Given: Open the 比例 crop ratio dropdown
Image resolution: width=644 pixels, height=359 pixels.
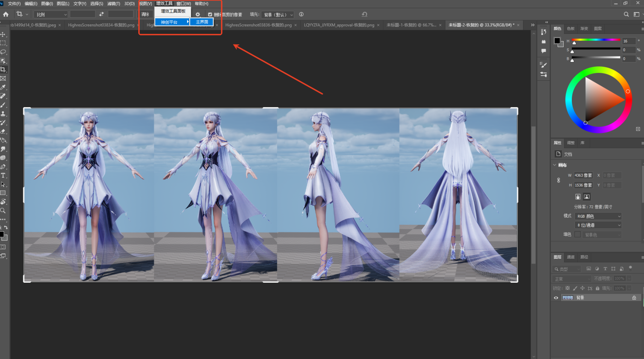Looking at the screenshot, I should pos(51,15).
